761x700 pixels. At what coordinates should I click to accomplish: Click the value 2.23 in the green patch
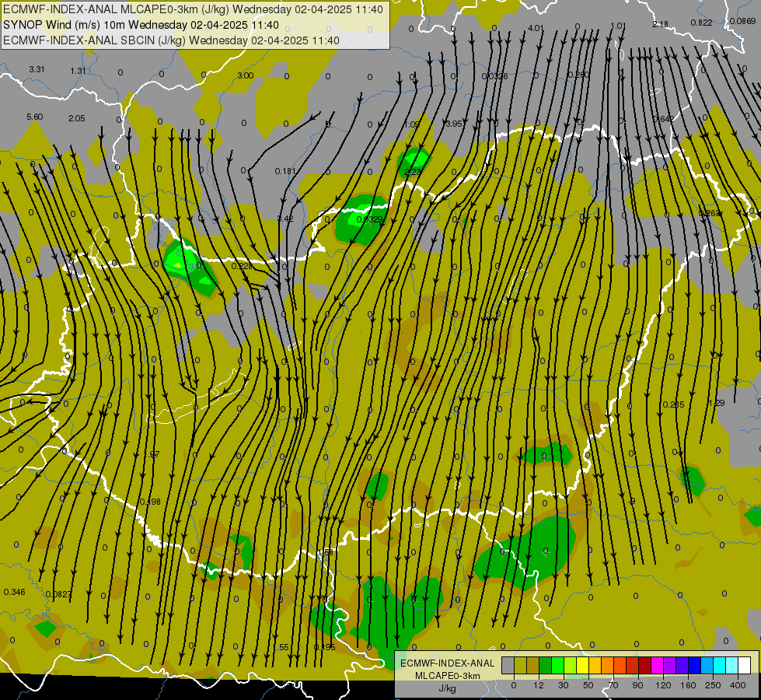pos(413,172)
